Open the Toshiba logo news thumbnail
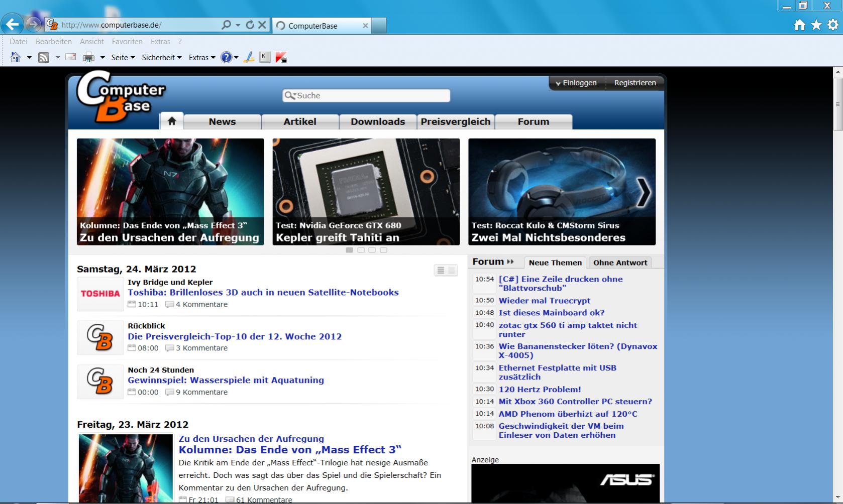The height and width of the screenshot is (504, 843). tap(100, 294)
